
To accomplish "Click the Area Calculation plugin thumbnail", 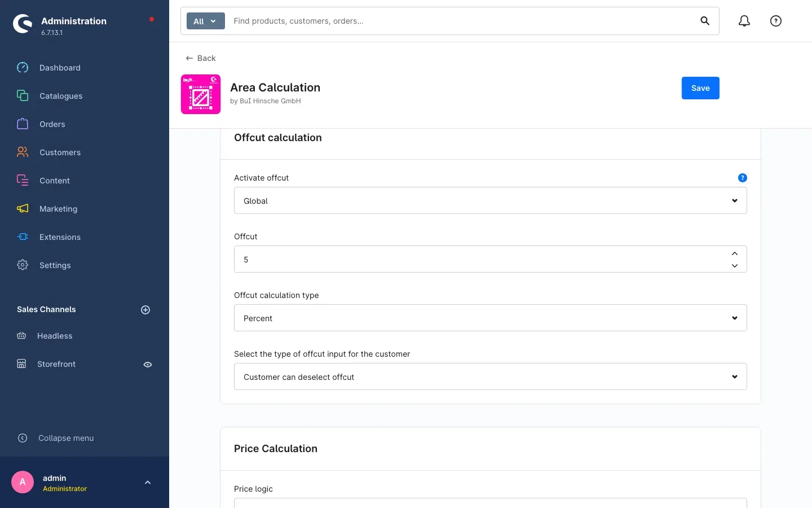I will tap(201, 94).
